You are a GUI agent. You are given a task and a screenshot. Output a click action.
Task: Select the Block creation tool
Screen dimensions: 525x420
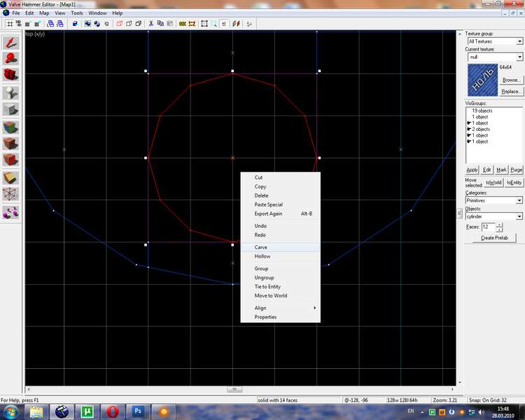pyautogui.click(x=10, y=109)
